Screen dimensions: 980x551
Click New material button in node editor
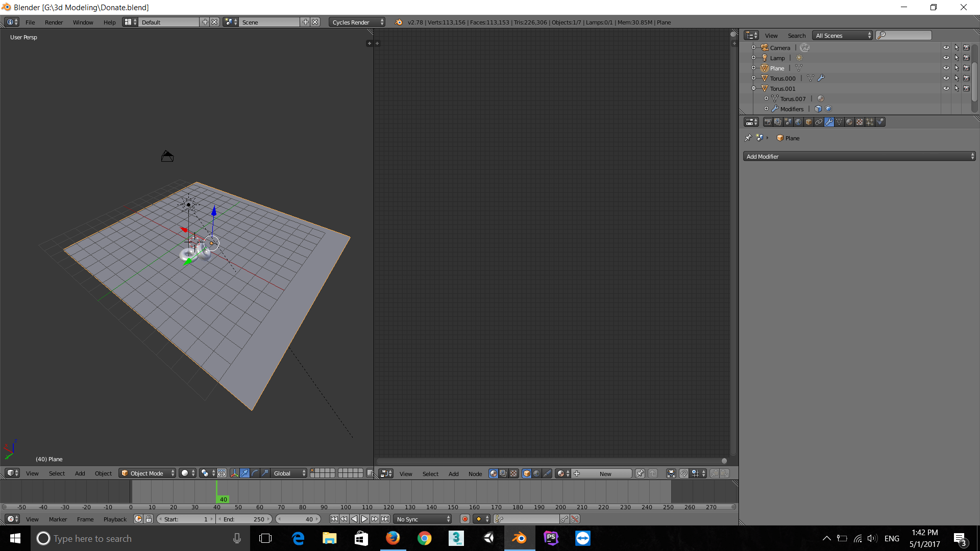pos(605,473)
